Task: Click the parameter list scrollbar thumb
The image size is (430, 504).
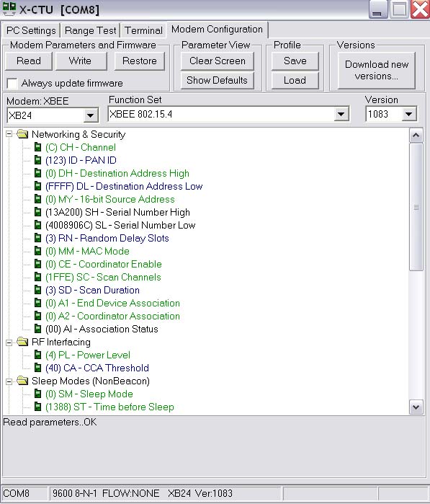Action: point(416,208)
